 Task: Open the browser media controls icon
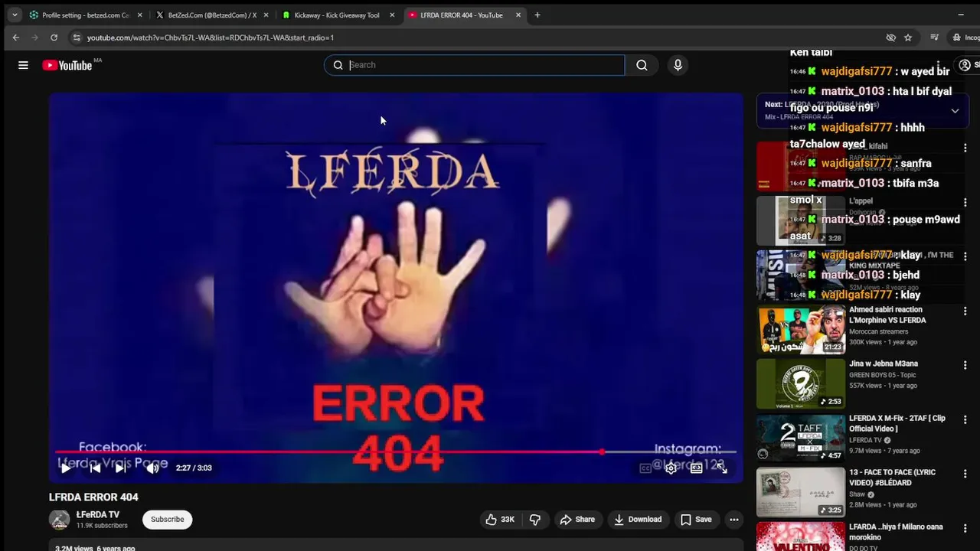click(934, 37)
